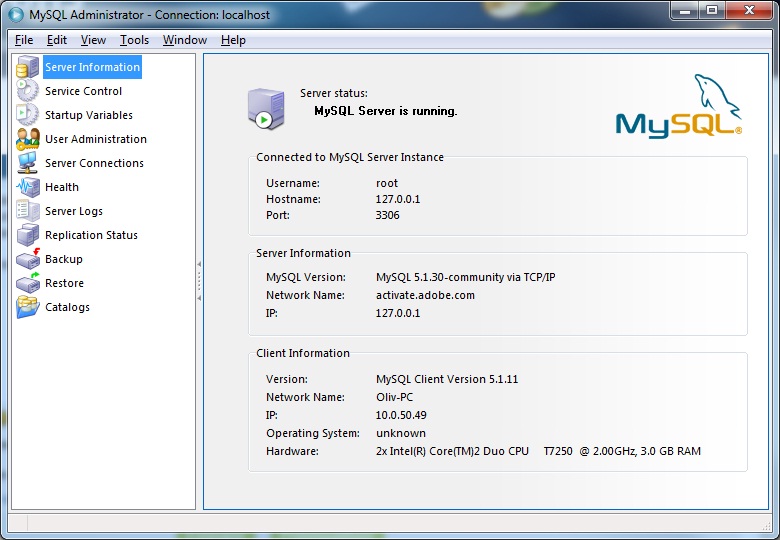Close the MySQL Administrator window
Image resolution: width=780 pixels, height=540 pixels.
coord(749,10)
